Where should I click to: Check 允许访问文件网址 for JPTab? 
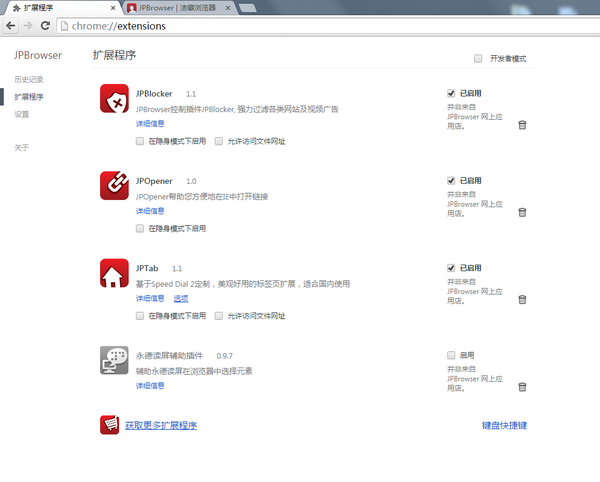pos(219,315)
